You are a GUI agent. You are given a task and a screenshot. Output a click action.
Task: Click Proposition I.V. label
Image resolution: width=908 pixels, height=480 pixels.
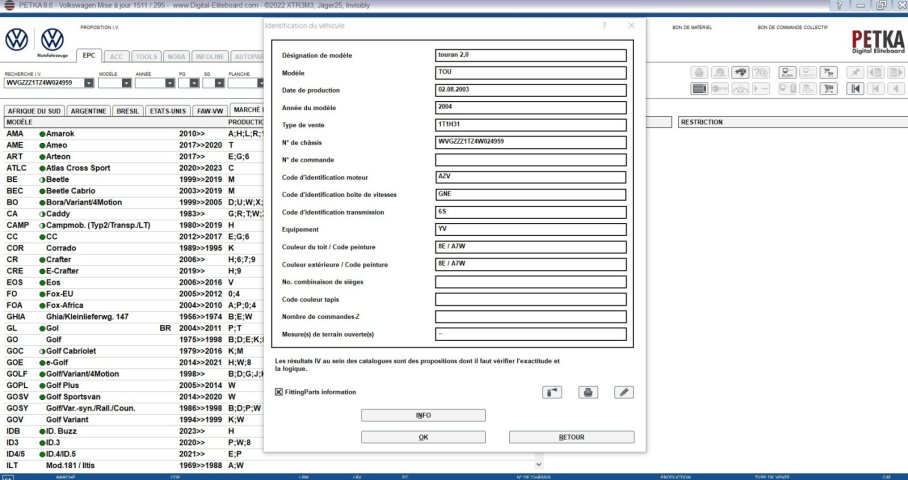(x=99, y=28)
